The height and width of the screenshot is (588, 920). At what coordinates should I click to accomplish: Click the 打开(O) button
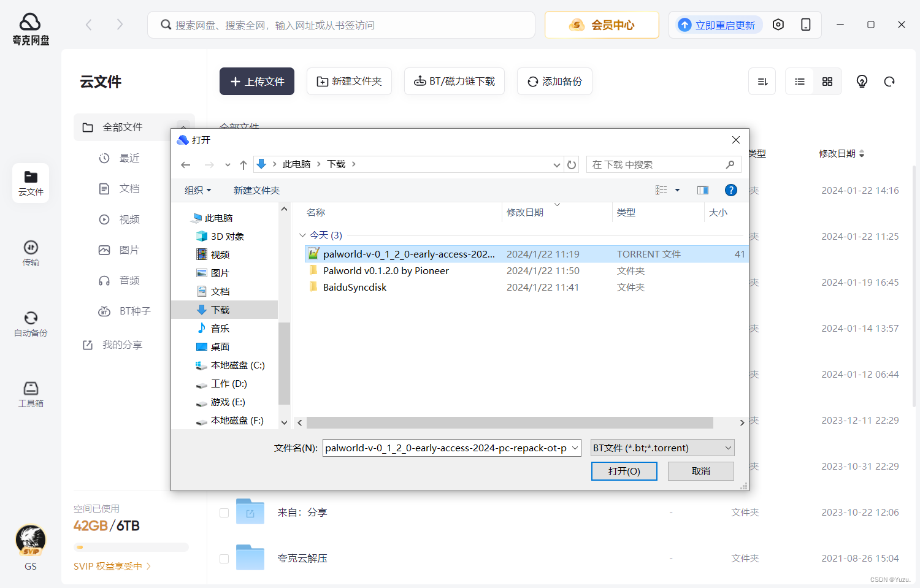[x=624, y=471]
